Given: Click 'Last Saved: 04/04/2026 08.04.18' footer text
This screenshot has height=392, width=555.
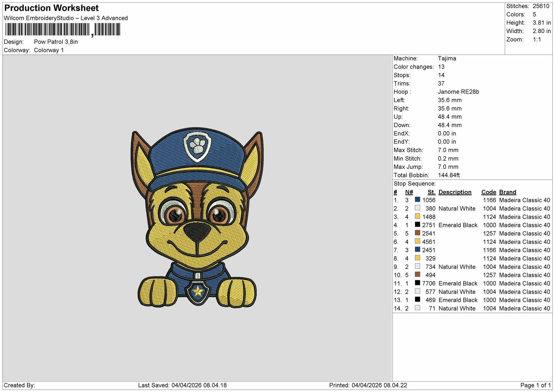Looking at the screenshot, I should click(182, 385).
